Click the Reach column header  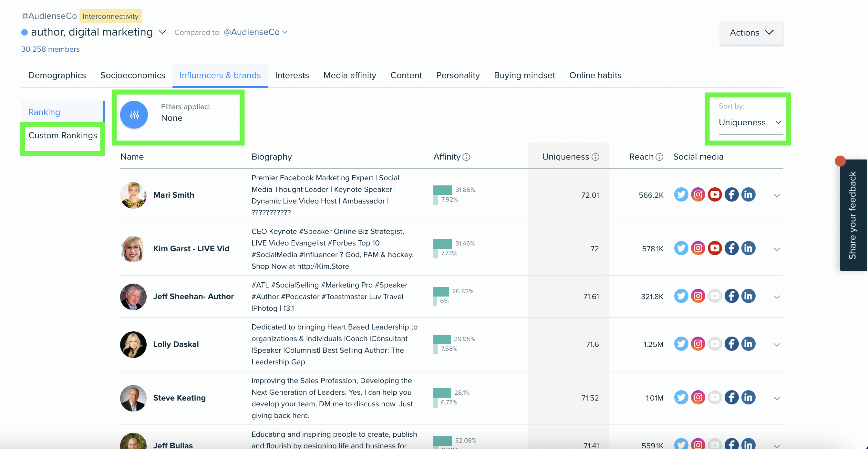point(641,157)
